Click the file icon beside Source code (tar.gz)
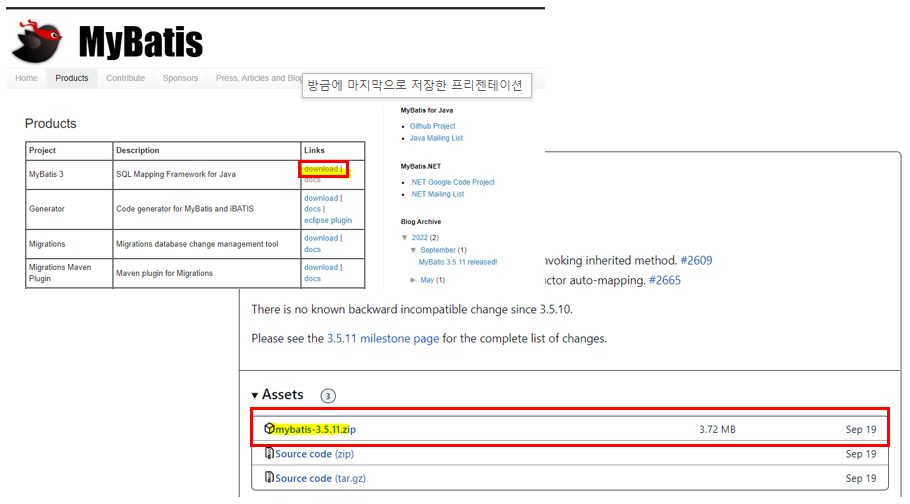910x504 pixels. pos(269,477)
